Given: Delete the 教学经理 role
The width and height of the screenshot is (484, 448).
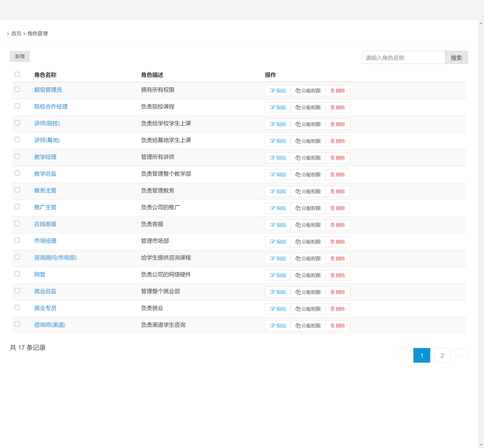Looking at the screenshot, I should 338,158.
